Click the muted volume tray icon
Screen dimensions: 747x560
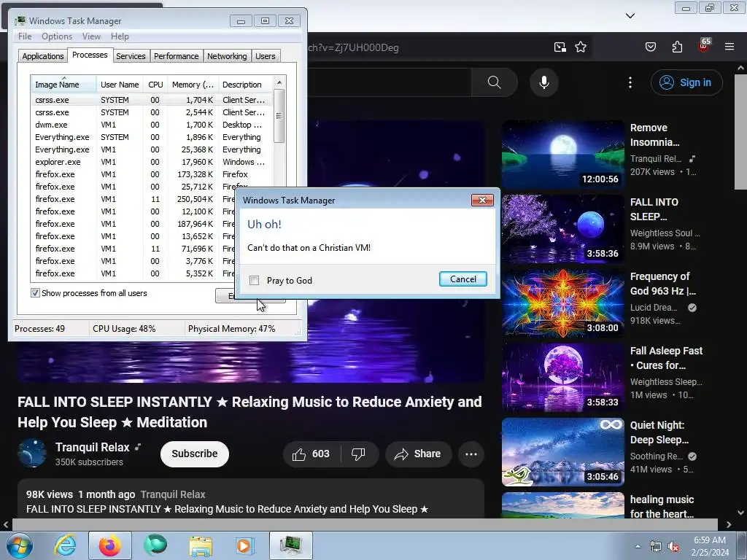click(673, 547)
